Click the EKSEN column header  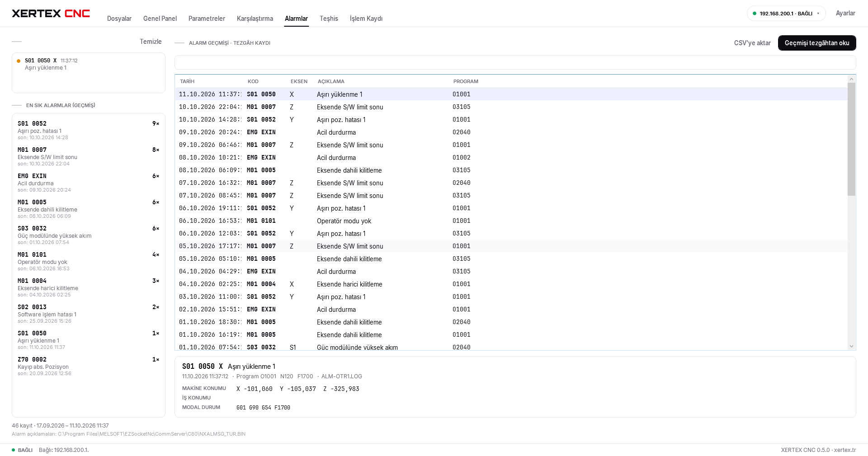coord(299,81)
